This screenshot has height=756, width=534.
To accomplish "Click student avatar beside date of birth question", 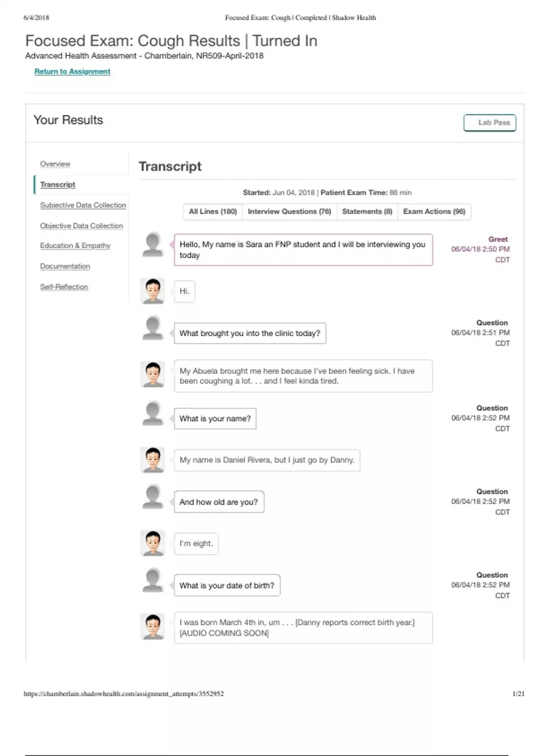I will pyautogui.click(x=153, y=580).
